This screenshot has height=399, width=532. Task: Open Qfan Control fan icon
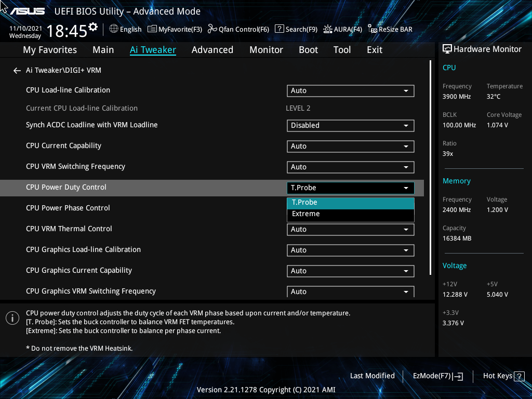click(x=212, y=29)
